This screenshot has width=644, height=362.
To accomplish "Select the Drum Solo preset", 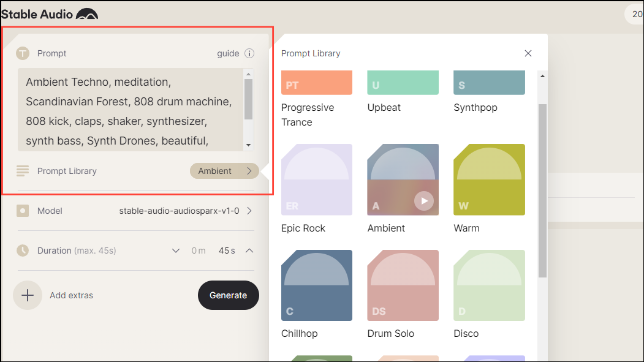I will [403, 285].
